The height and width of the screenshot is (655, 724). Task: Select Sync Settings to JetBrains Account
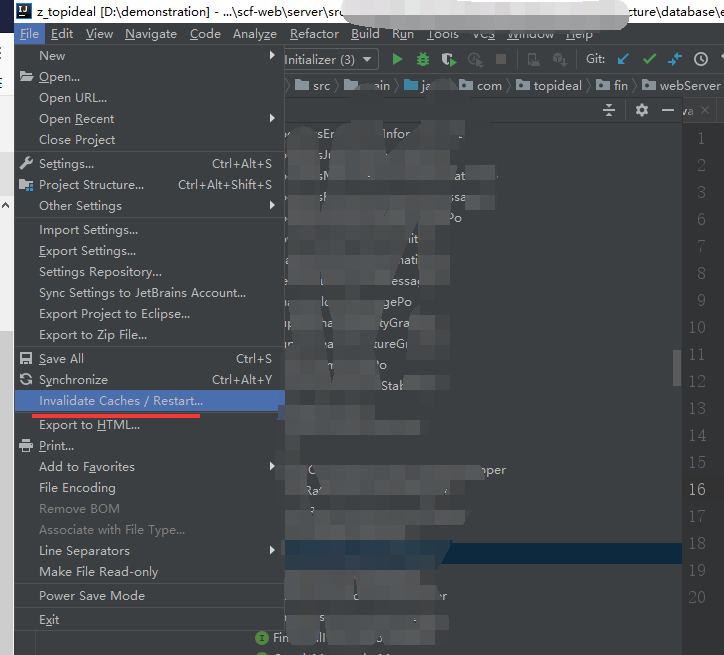150,293
